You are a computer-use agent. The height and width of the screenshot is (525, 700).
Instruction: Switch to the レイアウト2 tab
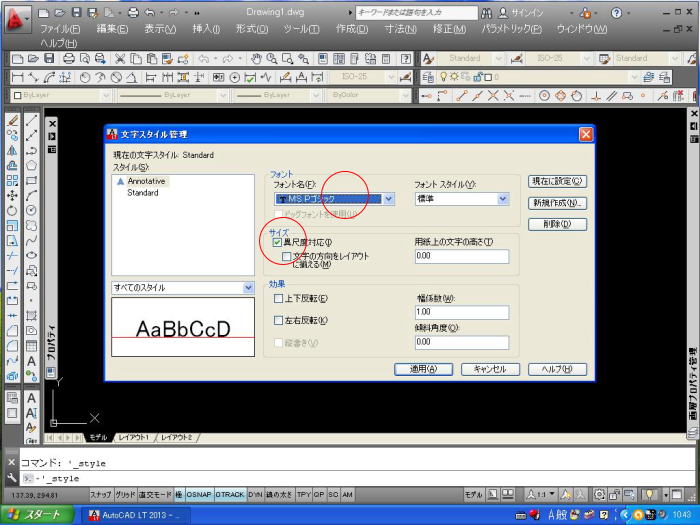[176, 438]
